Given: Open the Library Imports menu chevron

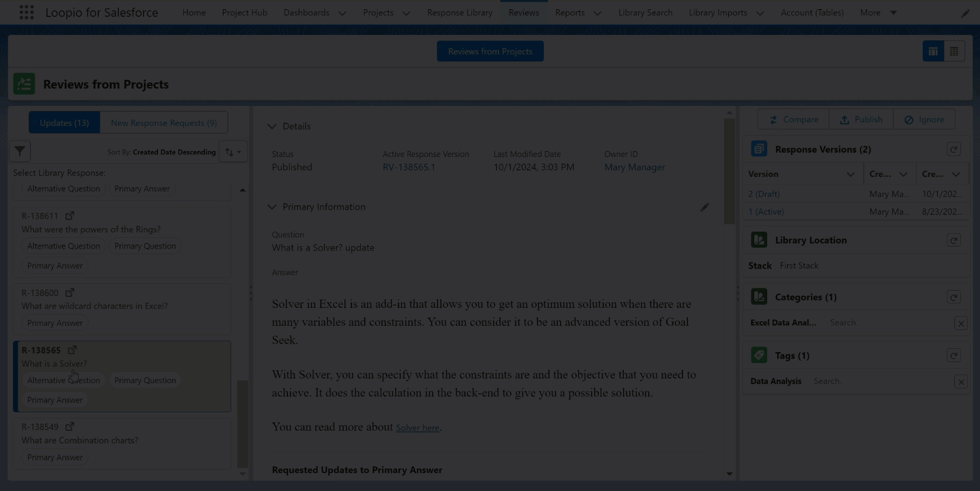Looking at the screenshot, I should (760, 13).
